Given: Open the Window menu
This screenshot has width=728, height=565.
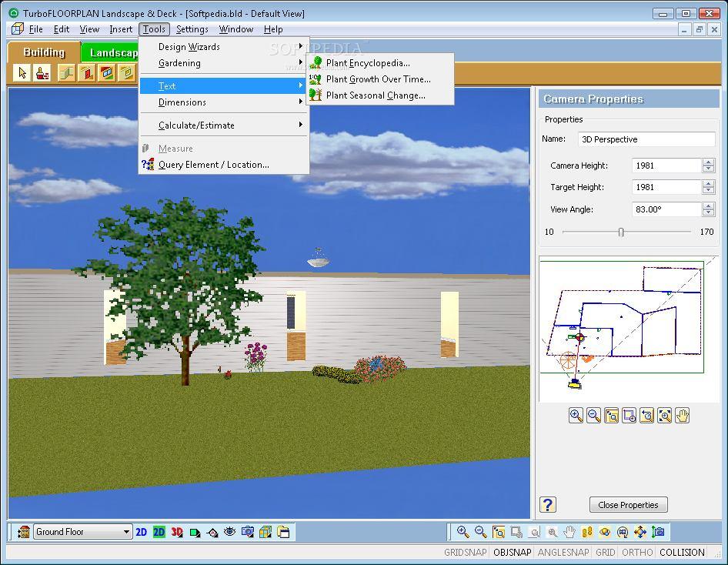Looking at the screenshot, I should [x=235, y=29].
